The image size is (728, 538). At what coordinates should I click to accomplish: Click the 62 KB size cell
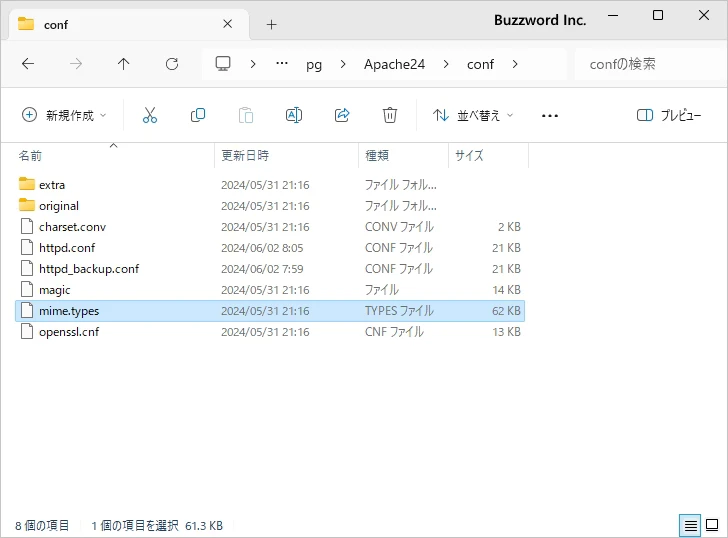506,311
